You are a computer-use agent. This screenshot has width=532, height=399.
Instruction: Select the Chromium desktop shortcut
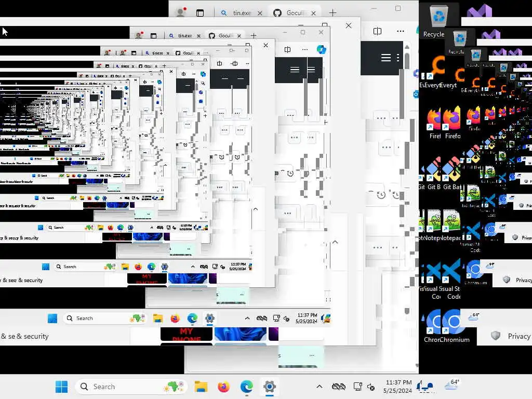click(x=453, y=326)
